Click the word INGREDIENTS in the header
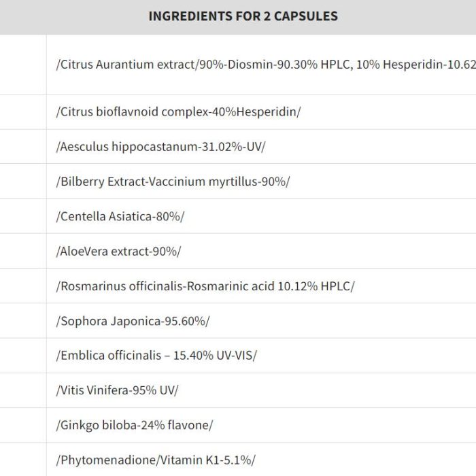The height and width of the screenshot is (476, 476). 190,16
